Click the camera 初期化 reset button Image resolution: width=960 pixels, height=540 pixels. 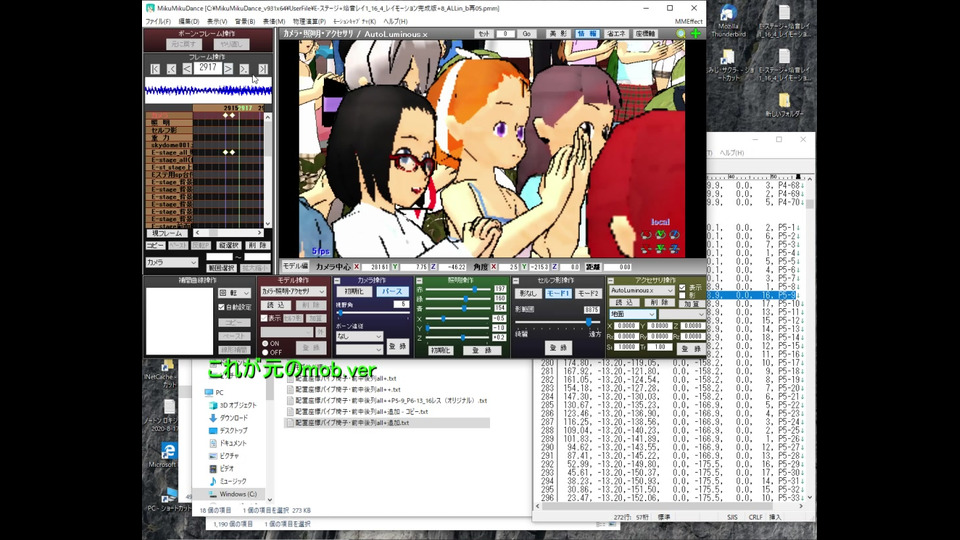[x=354, y=291]
